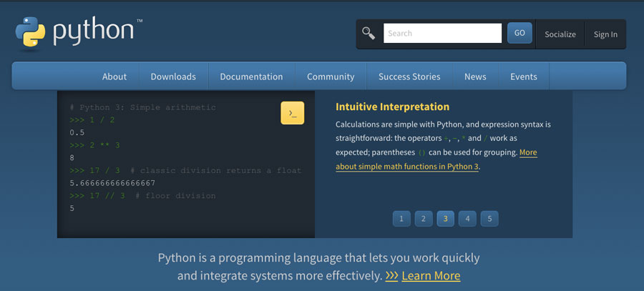
Task: Expand the Socialize menu
Action: pos(560,34)
